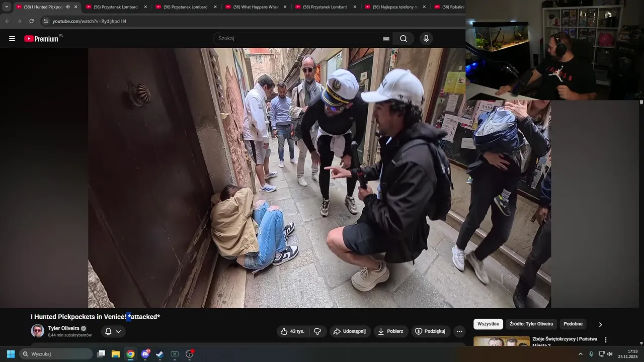Open the tab search dropdown arrow

pyautogui.click(x=7, y=7)
